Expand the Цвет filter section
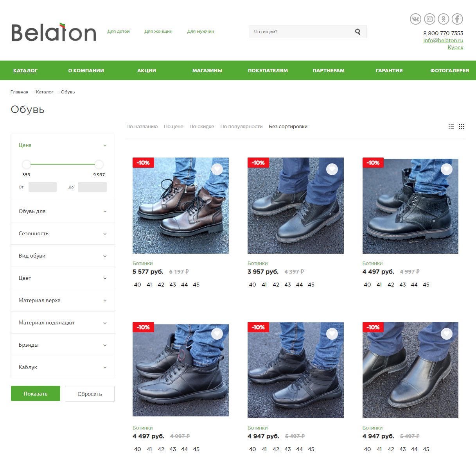Viewport: 476px width, 471px height. 63,278
